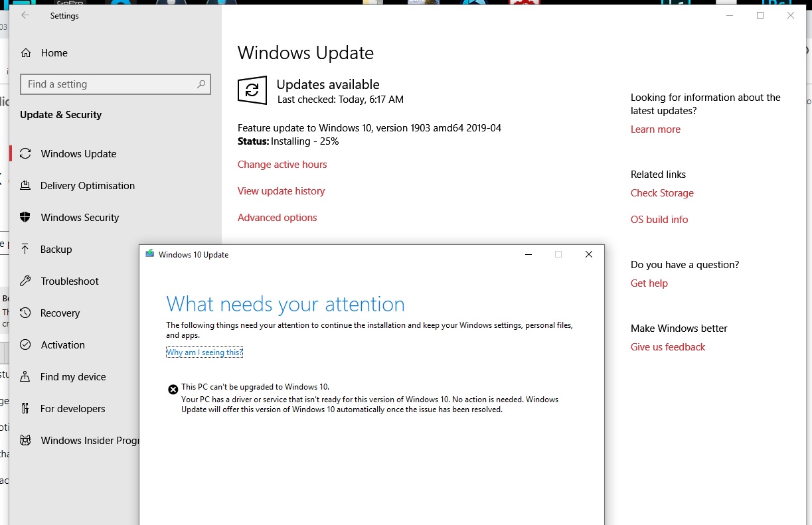The width and height of the screenshot is (812, 525).
Task: Click the Windows 10 Update dialog title icon
Action: (x=150, y=254)
